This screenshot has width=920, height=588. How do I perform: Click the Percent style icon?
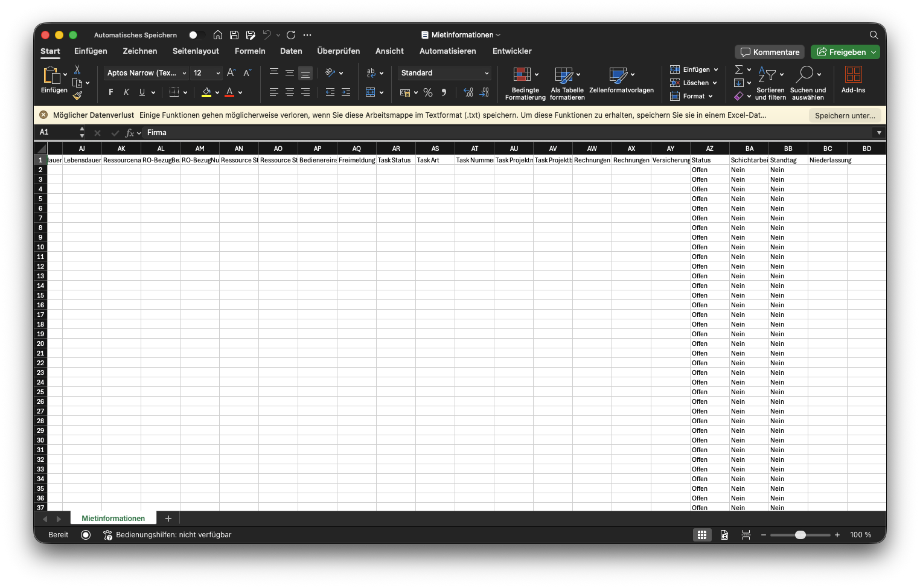pos(428,92)
